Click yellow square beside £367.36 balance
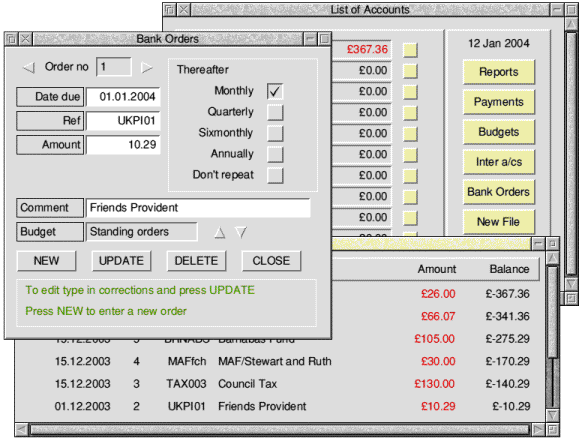Screen dimensions: 581x446 [410, 50]
